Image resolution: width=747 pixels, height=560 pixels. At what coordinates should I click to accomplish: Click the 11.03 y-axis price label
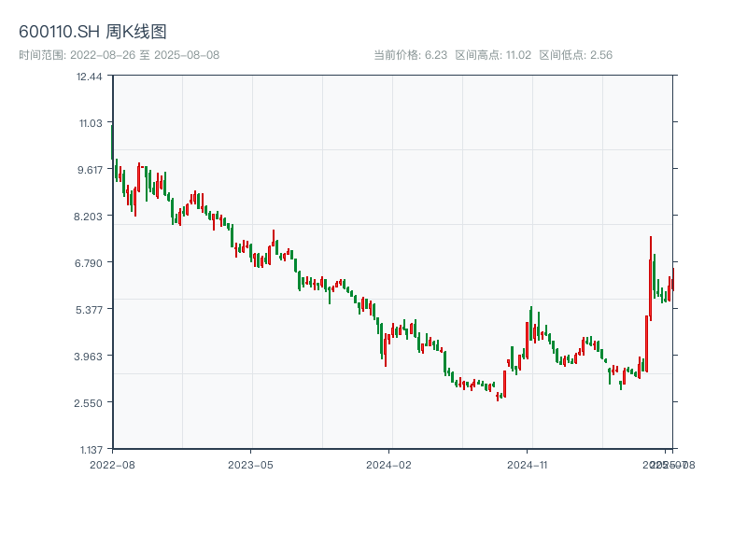[x=90, y=122]
